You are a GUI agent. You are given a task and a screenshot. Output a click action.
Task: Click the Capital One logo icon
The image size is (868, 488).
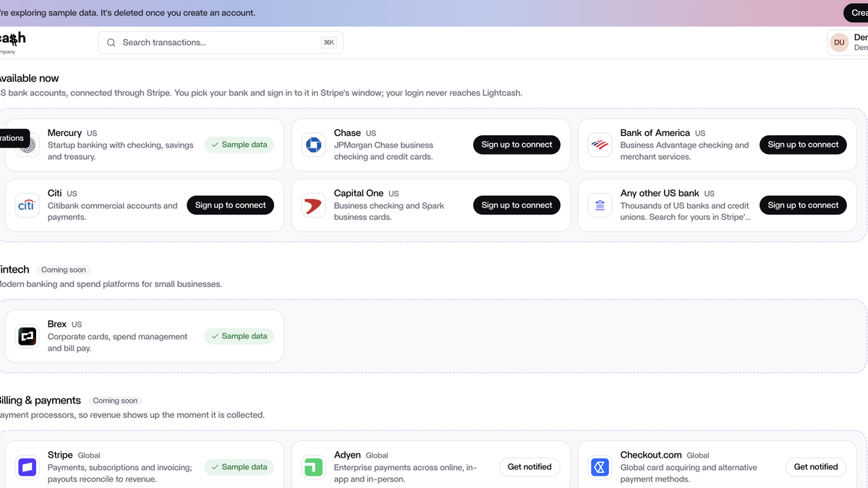click(x=314, y=205)
